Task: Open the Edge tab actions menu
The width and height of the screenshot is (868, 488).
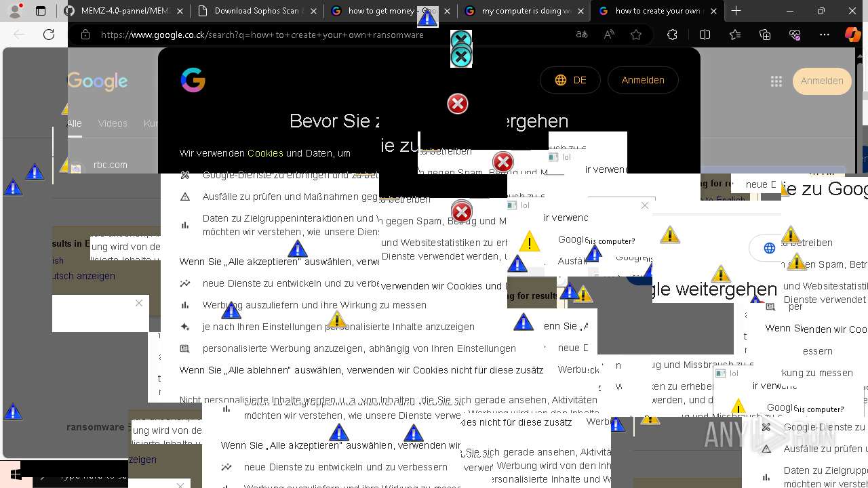Action: tap(41, 11)
